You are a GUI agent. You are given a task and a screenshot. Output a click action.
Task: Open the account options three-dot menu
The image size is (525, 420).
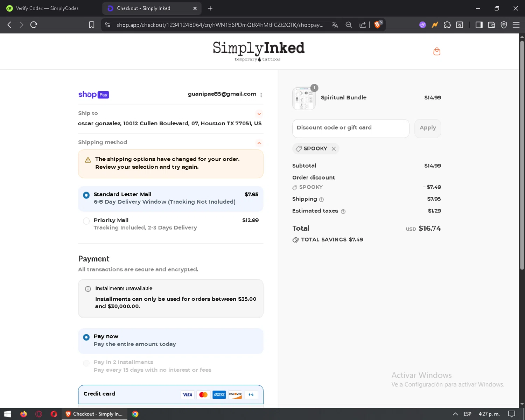tap(261, 95)
